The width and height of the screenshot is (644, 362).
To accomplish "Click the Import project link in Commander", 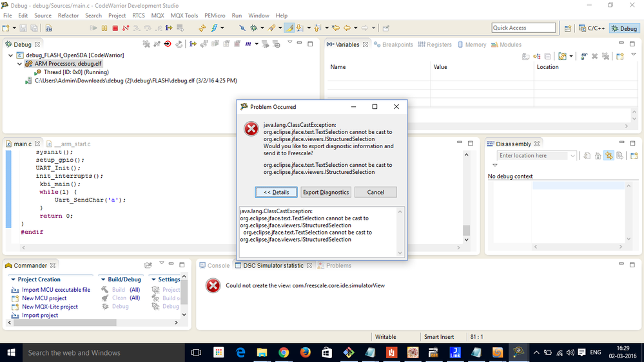I will (40, 316).
